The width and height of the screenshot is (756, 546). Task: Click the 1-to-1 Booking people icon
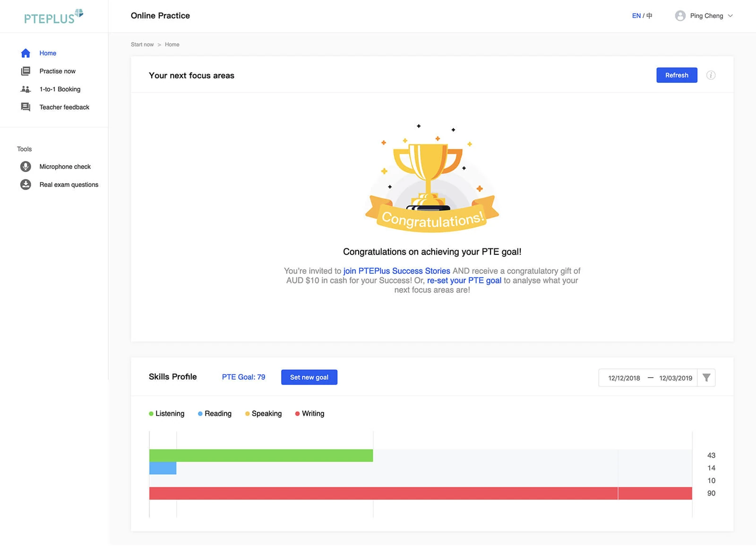point(26,89)
